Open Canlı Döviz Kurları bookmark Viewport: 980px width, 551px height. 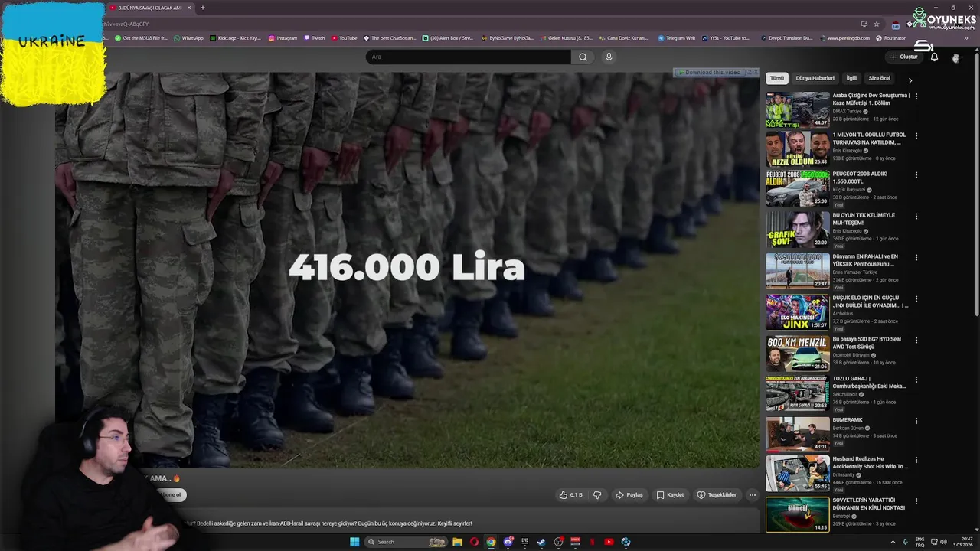[x=624, y=38]
